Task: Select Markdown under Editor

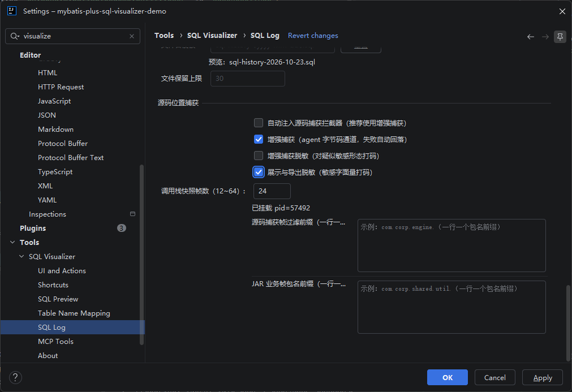Action: 55,130
